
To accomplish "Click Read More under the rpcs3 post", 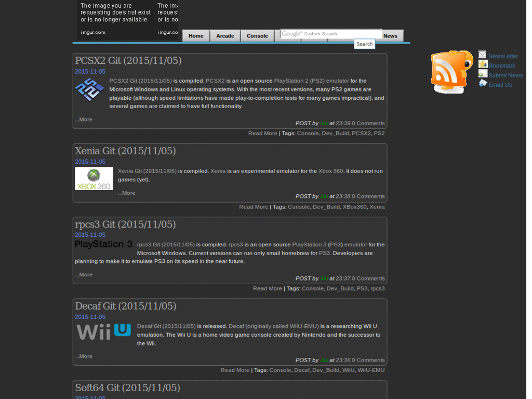I will (268, 289).
